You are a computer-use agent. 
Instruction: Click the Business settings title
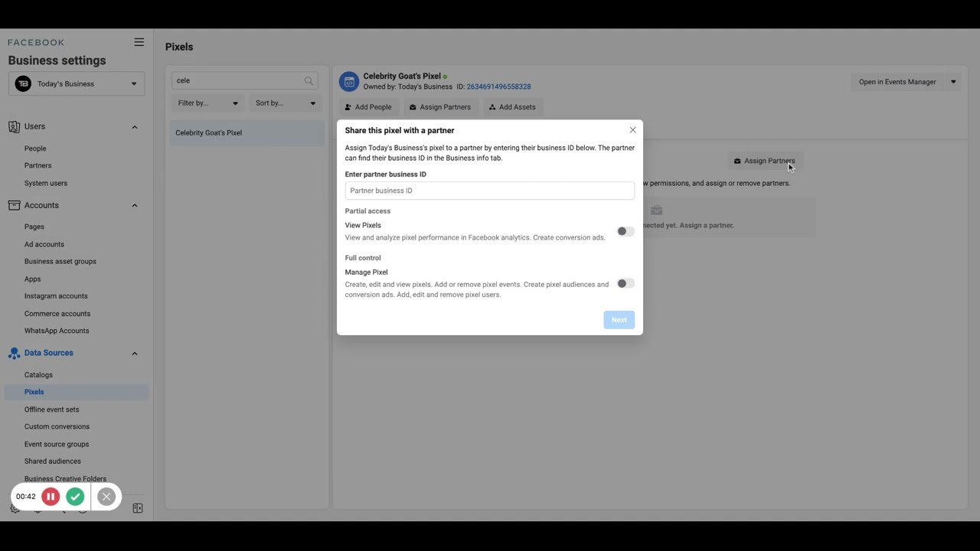click(x=57, y=60)
